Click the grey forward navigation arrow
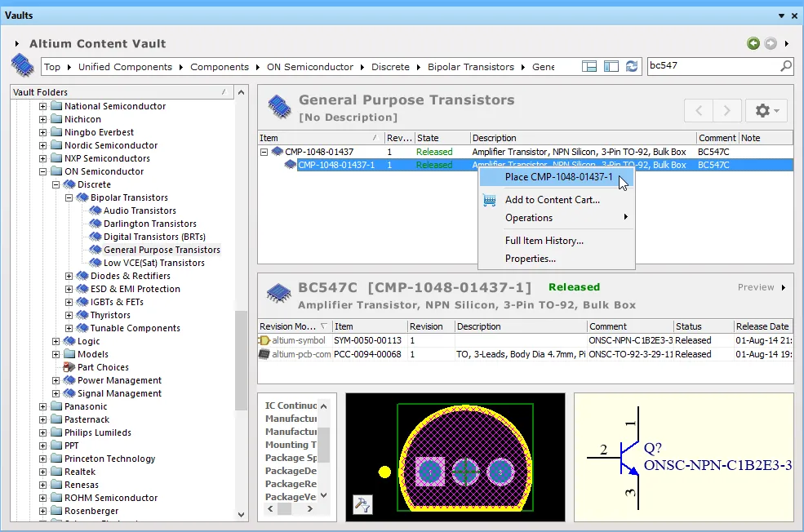Image resolution: width=804 pixels, height=532 pixels. point(771,43)
